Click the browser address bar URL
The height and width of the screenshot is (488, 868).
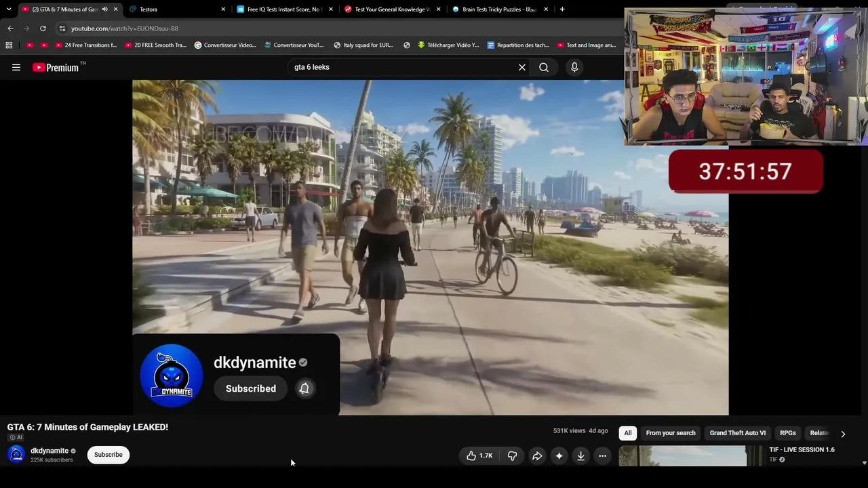(x=125, y=28)
